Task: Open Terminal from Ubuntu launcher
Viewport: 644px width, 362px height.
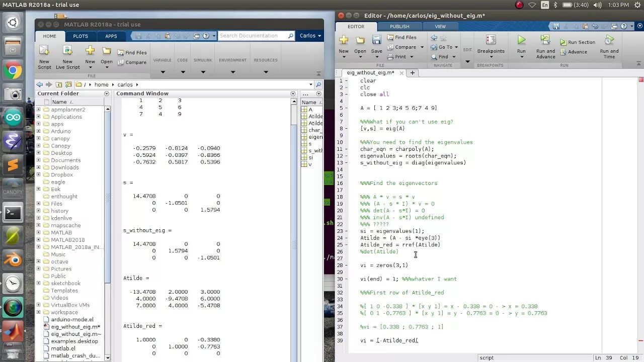Action: point(13,213)
